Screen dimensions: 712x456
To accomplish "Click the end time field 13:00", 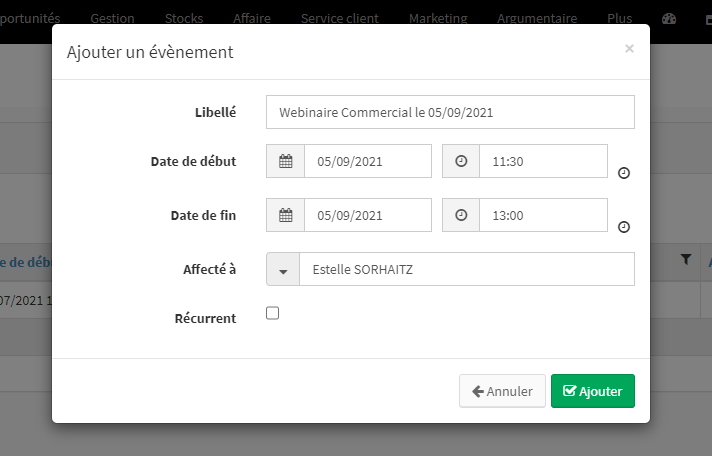I will tap(543, 215).
